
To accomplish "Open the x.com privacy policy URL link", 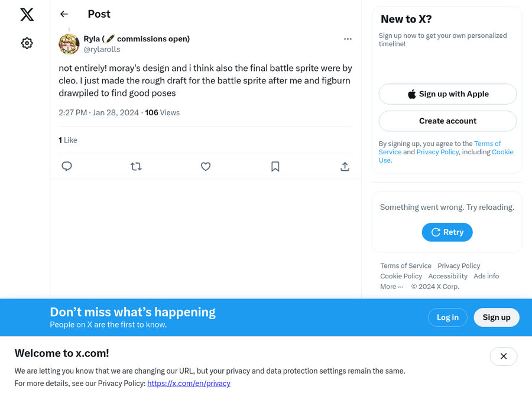I will coord(189,384).
